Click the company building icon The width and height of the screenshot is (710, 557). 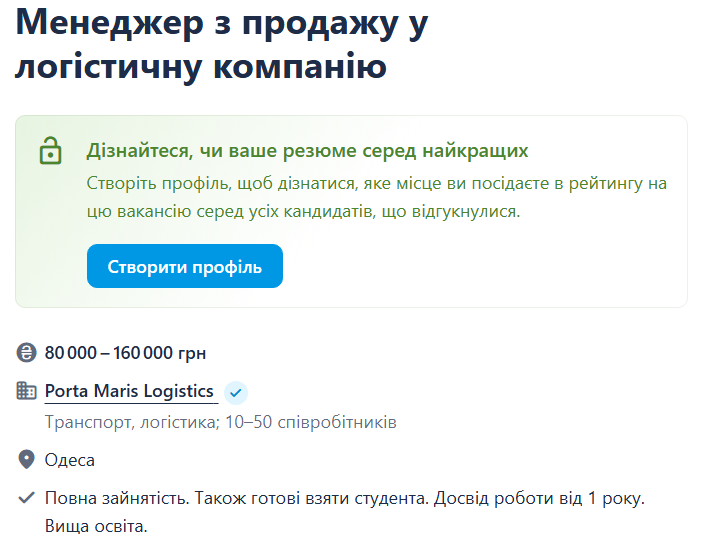(27, 391)
